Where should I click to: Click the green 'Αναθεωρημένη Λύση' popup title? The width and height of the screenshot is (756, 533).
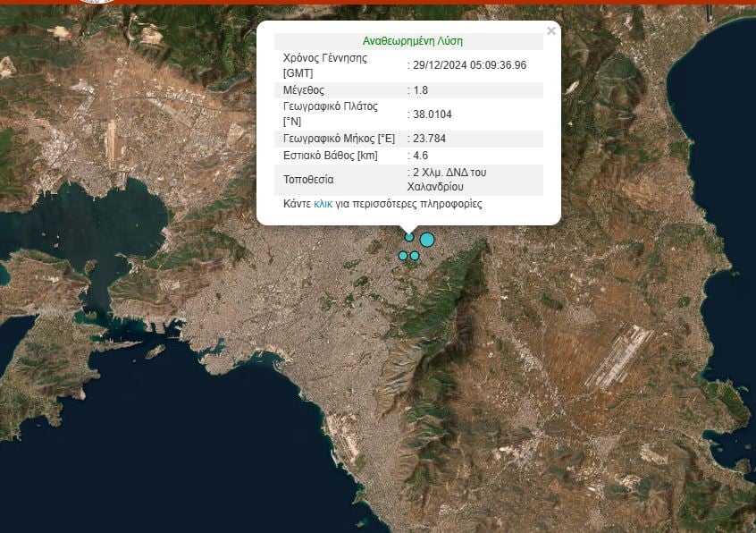pos(412,41)
